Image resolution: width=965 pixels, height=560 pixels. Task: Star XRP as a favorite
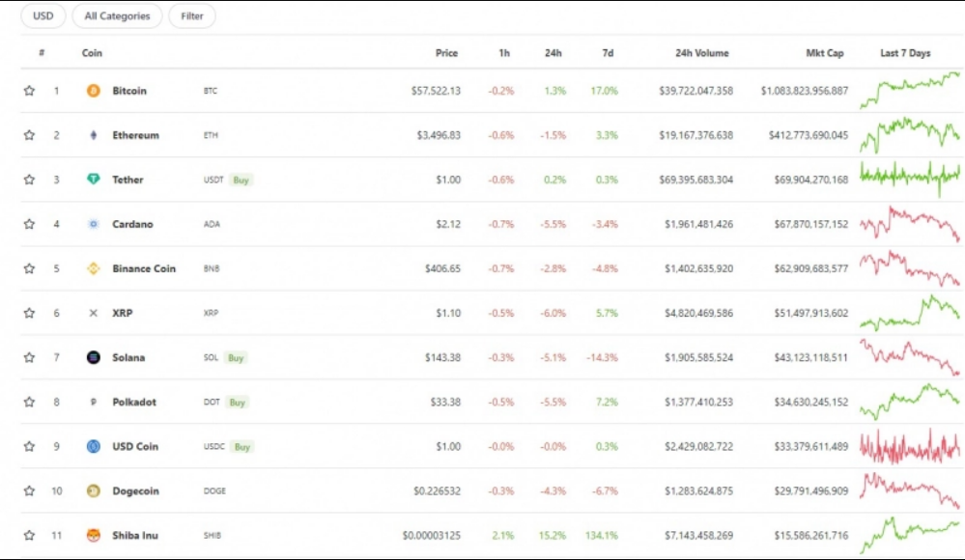click(29, 313)
